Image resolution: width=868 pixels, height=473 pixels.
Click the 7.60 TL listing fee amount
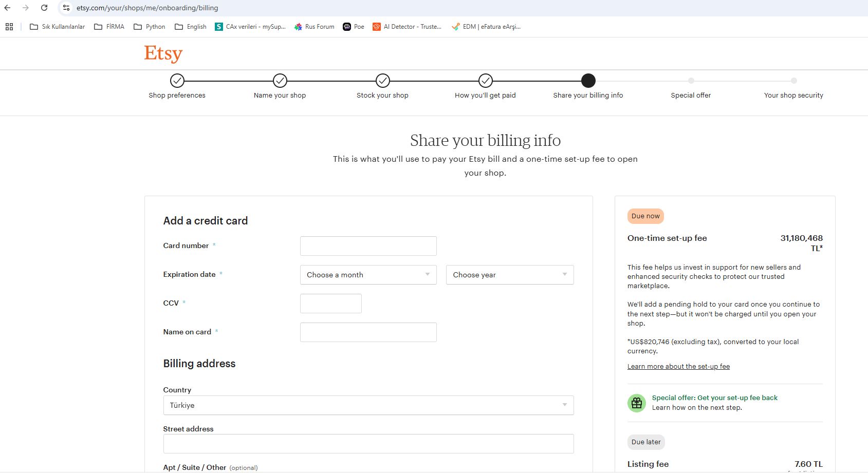coord(808,464)
